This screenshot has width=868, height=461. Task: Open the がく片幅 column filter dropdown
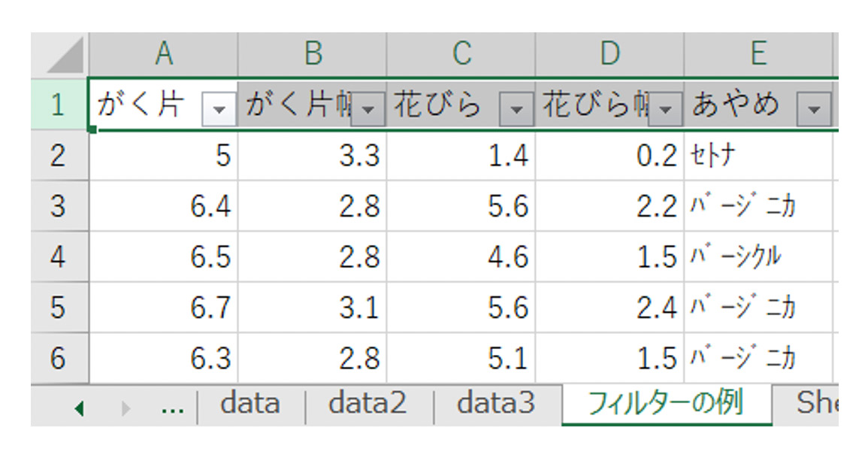[x=367, y=111]
